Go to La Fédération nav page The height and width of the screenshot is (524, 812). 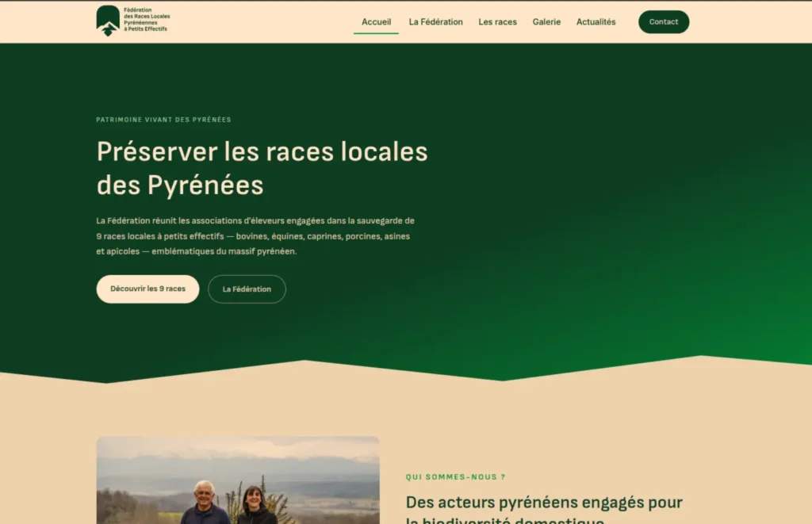tap(435, 21)
